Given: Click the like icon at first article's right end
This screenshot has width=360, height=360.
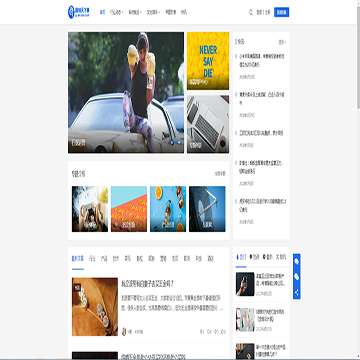Looking at the screenshot, I should 223,332.
